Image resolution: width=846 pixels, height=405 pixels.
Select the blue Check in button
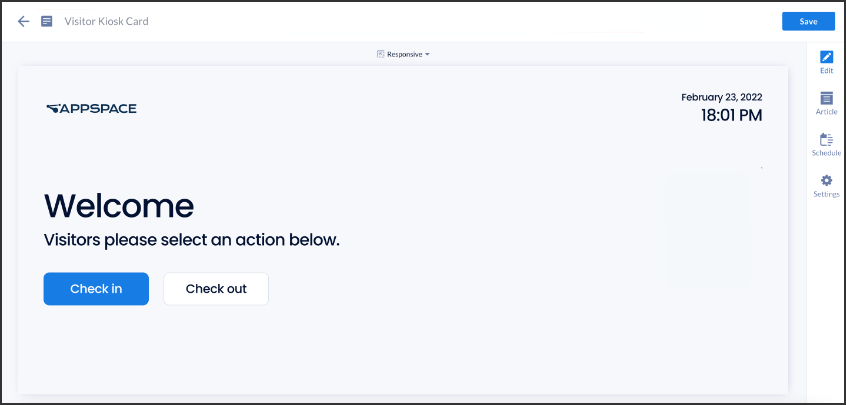point(96,289)
